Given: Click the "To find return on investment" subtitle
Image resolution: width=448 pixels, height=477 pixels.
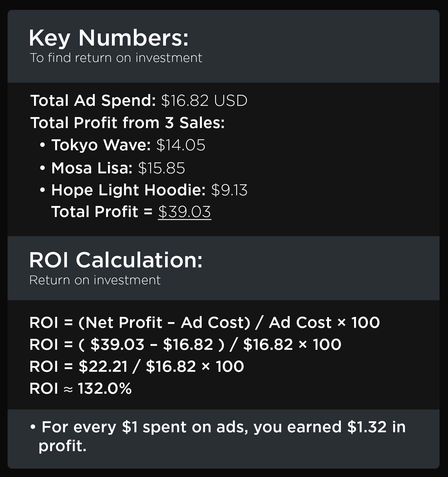Looking at the screenshot, I should pos(116,58).
